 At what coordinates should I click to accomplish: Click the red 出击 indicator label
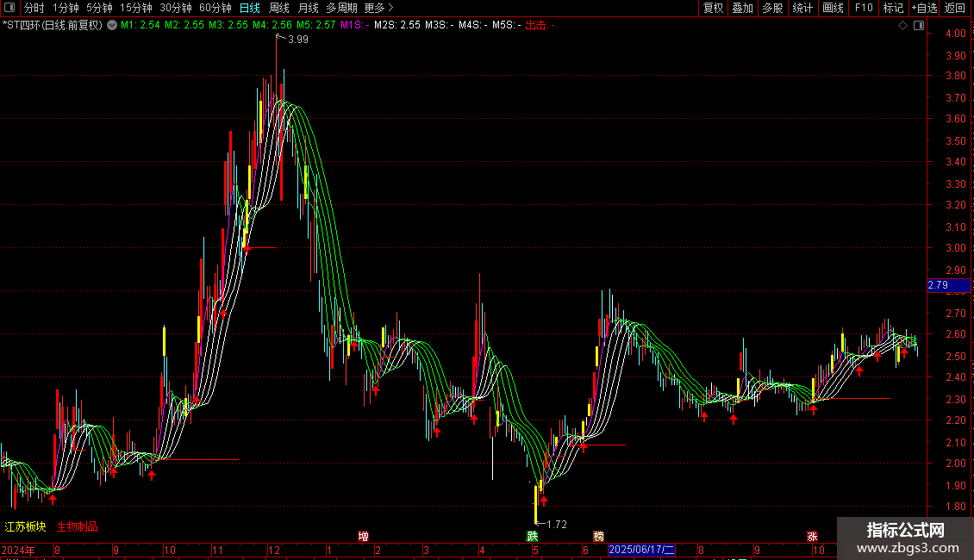(x=540, y=26)
